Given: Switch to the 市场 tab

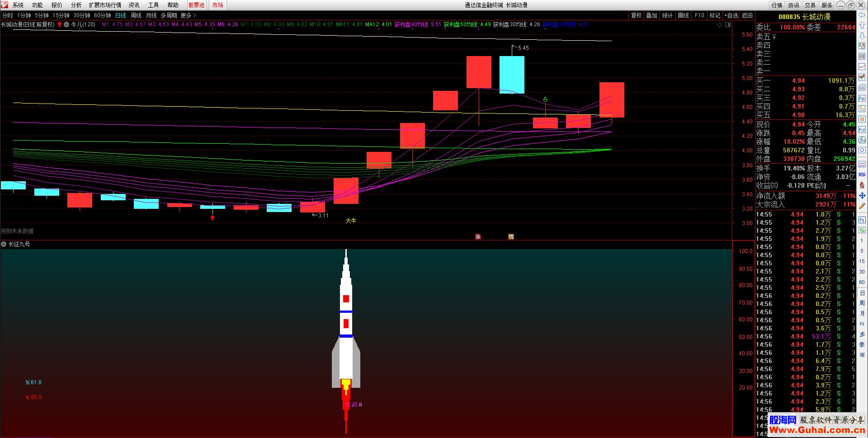Looking at the screenshot, I should (218, 5).
